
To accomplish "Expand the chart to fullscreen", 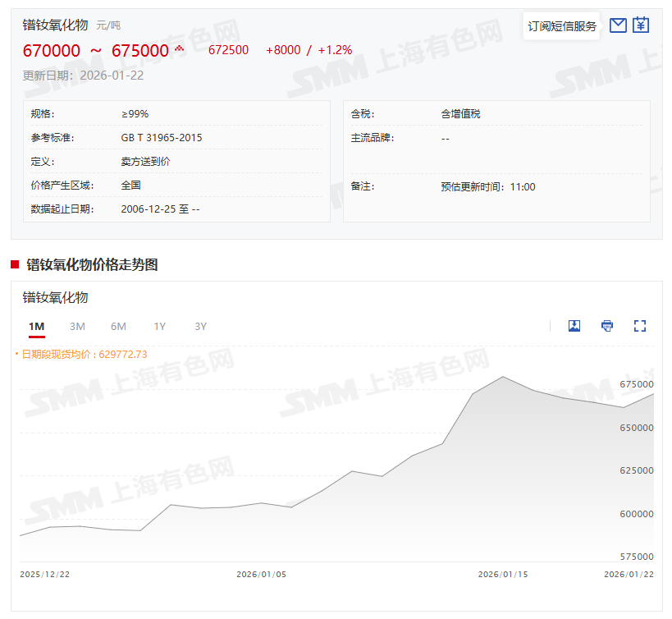I will tap(640, 326).
